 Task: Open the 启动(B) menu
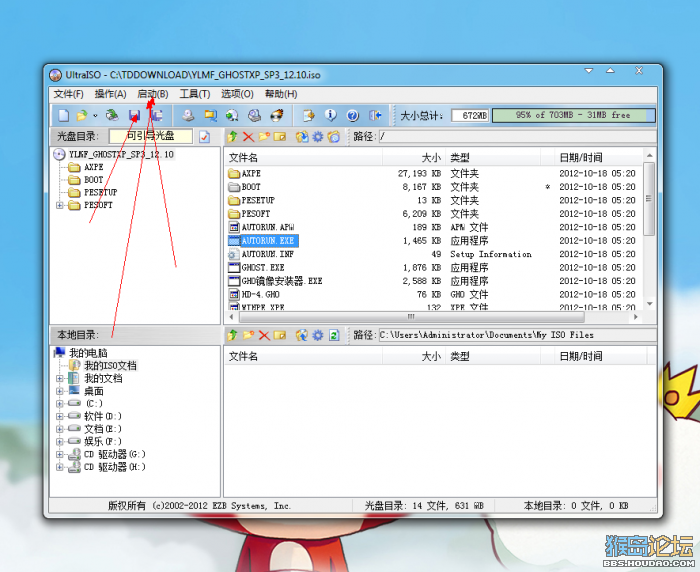coord(153,94)
